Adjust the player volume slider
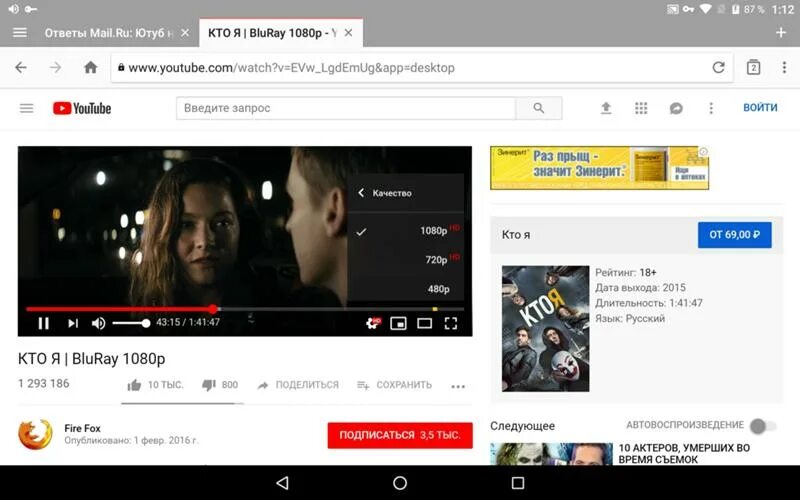This screenshot has height=500, width=800. point(131,323)
